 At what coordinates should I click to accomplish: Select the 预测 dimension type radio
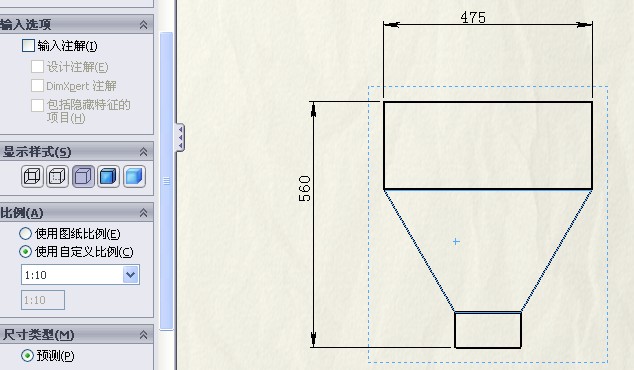(x=27, y=355)
